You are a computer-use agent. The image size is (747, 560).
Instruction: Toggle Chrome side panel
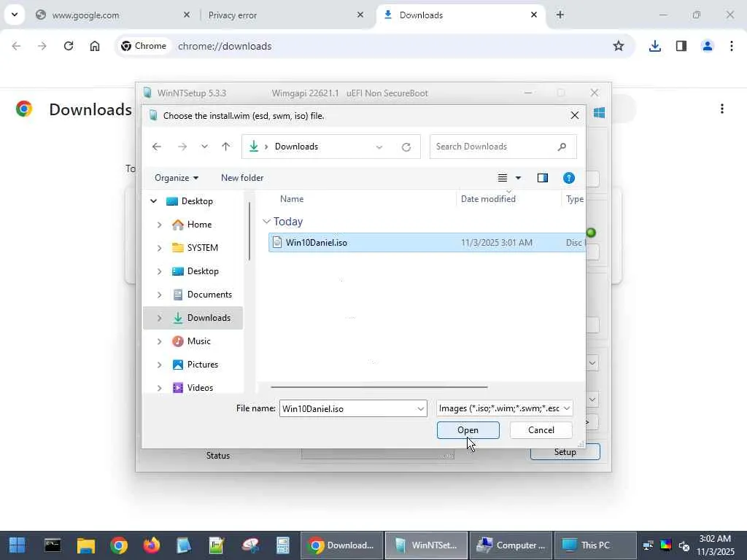pyautogui.click(x=681, y=46)
